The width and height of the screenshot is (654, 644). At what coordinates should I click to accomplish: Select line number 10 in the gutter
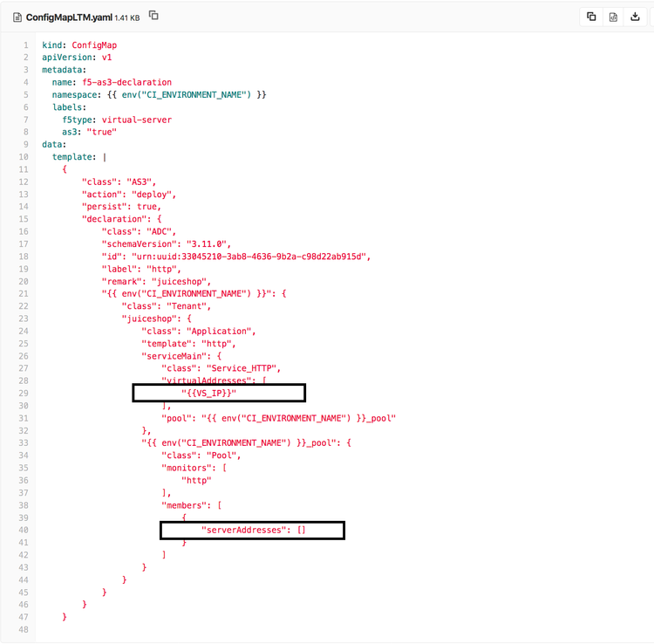click(x=22, y=157)
